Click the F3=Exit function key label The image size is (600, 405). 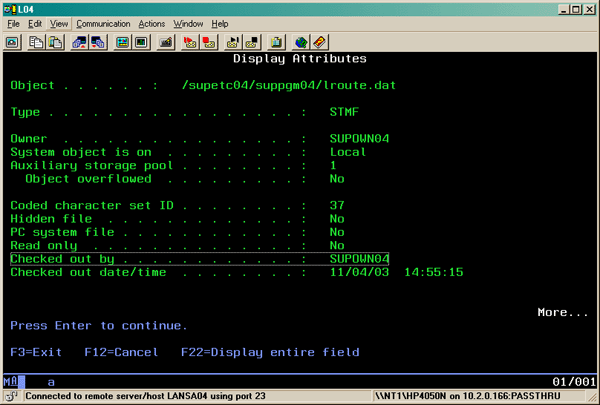point(36,352)
